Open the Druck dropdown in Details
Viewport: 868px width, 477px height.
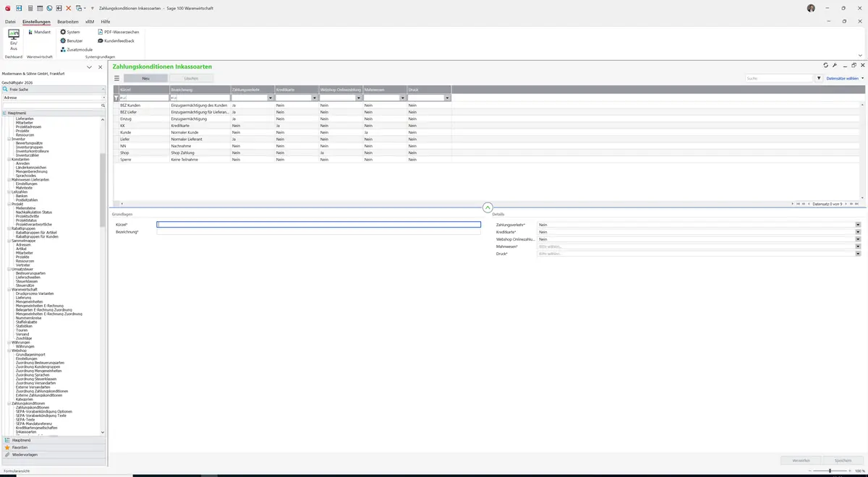click(x=858, y=254)
